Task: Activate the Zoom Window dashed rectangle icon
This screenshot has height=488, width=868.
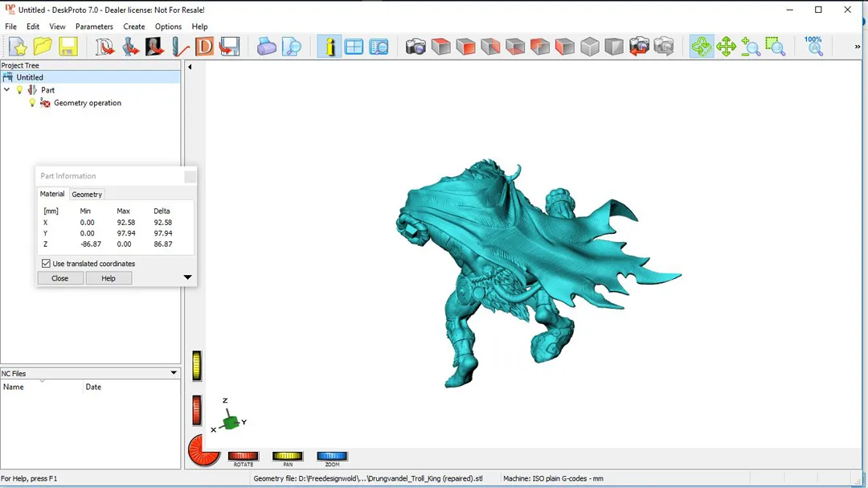Action: click(776, 47)
